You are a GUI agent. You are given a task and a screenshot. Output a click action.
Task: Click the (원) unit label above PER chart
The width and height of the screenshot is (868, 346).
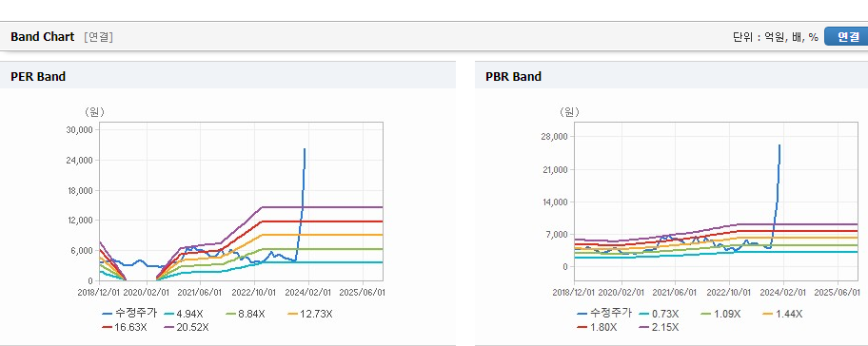[94, 112]
